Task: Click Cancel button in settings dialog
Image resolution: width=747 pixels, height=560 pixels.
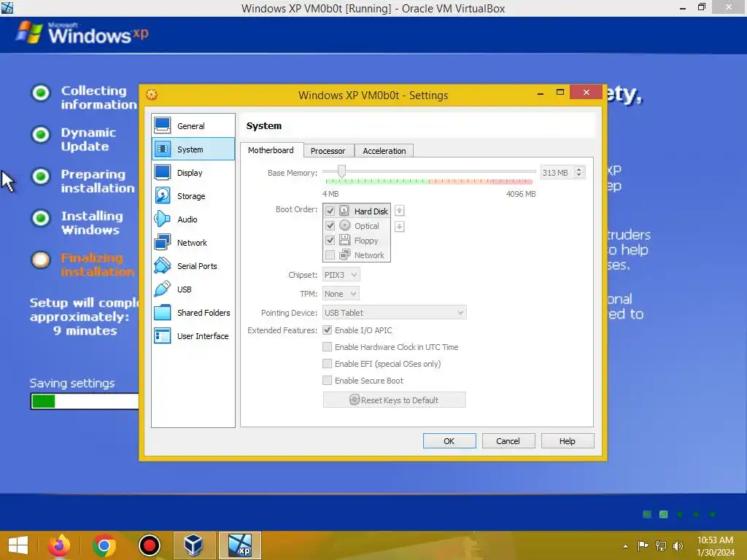Action: (508, 441)
